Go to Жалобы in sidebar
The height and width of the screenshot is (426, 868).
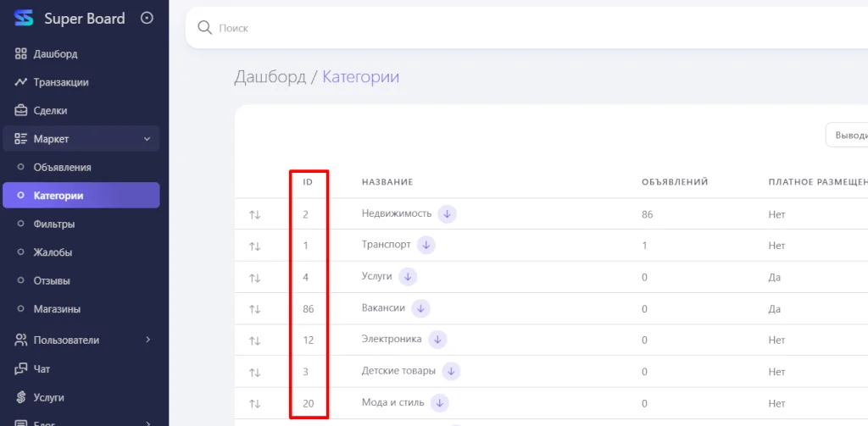[53, 252]
